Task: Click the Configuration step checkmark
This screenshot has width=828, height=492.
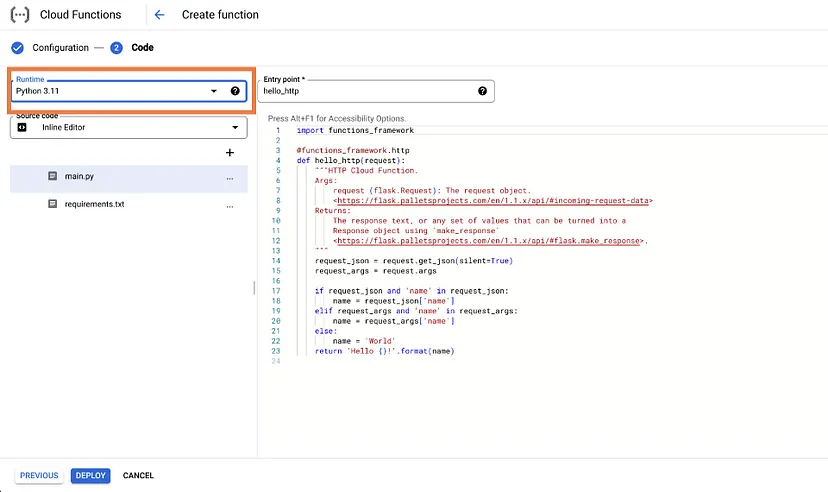Action: coord(17,48)
